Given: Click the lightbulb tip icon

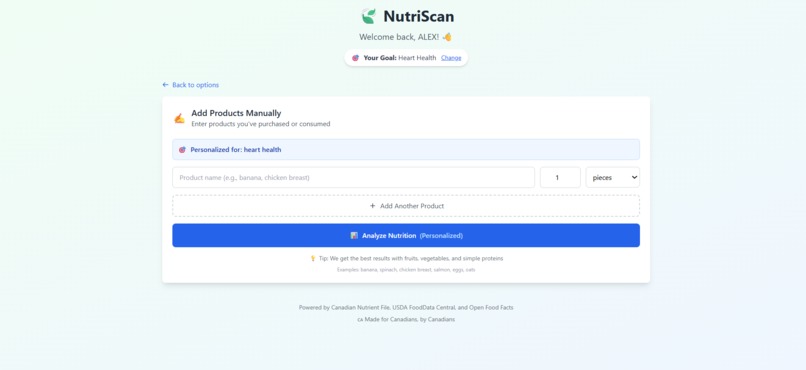Looking at the screenshot, I should click(313, 258).
